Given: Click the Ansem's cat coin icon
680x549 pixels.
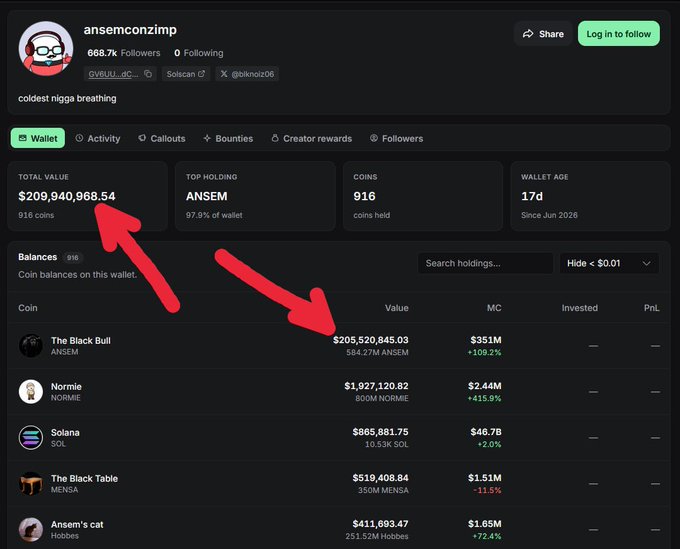Looking at the screenshot, I should [31, 529].
